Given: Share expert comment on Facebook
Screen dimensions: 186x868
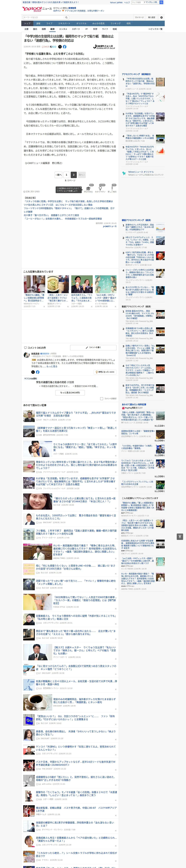Looking at the screenshot, I should (38, 372).
